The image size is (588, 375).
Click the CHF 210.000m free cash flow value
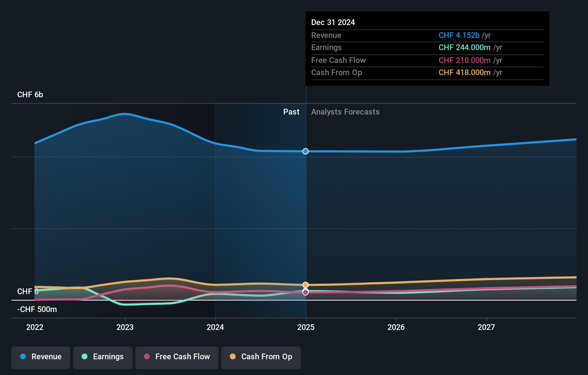click(x=464, y=60)
